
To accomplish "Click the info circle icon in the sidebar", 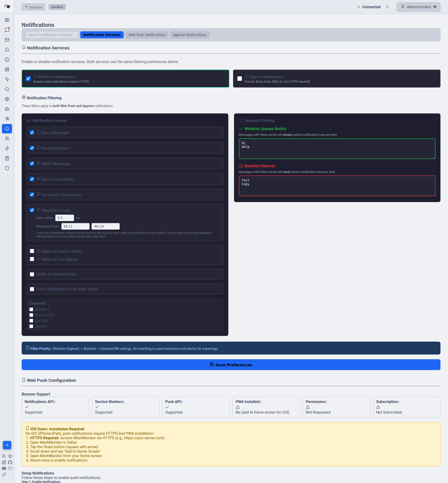I will click(x=7, y=60).
